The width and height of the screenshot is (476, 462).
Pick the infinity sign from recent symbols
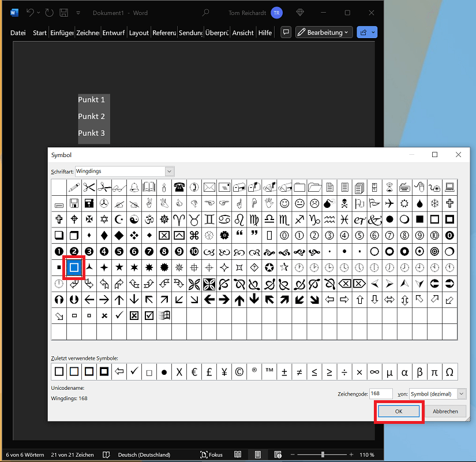(374, 372)
